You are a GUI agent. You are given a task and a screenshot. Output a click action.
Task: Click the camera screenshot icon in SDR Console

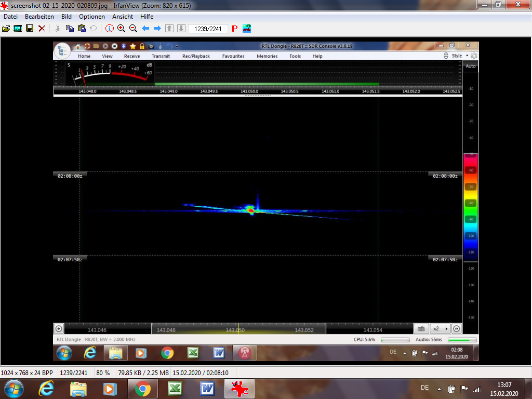(151, 46)
